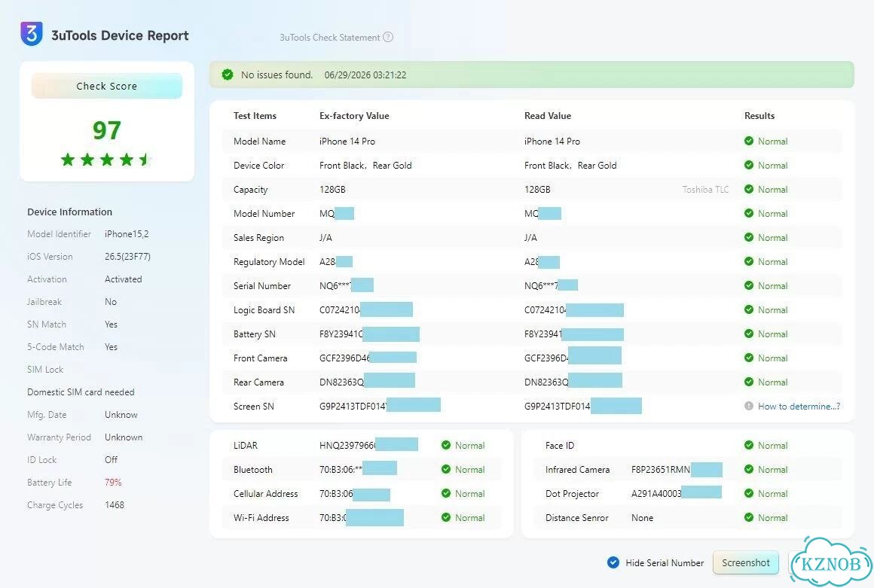Click the Normal check icon for Model Number
This screenshot has height=588, width=874.
749,213
